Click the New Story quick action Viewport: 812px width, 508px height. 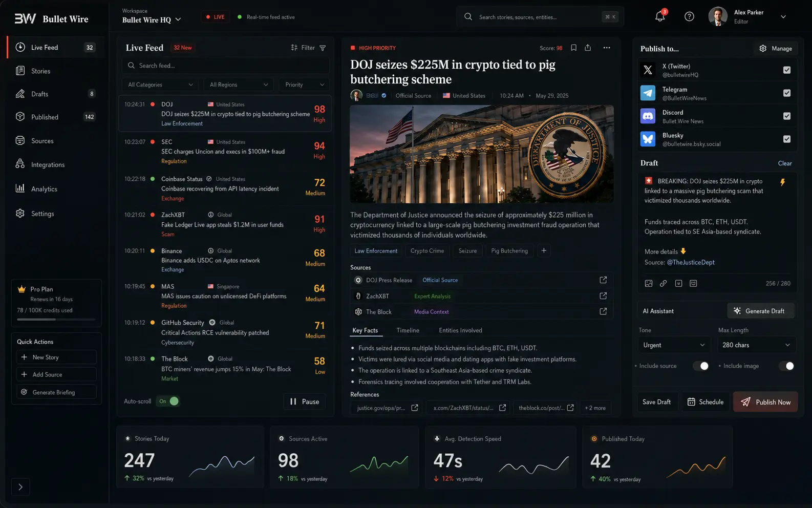click(x=56, y=357)
